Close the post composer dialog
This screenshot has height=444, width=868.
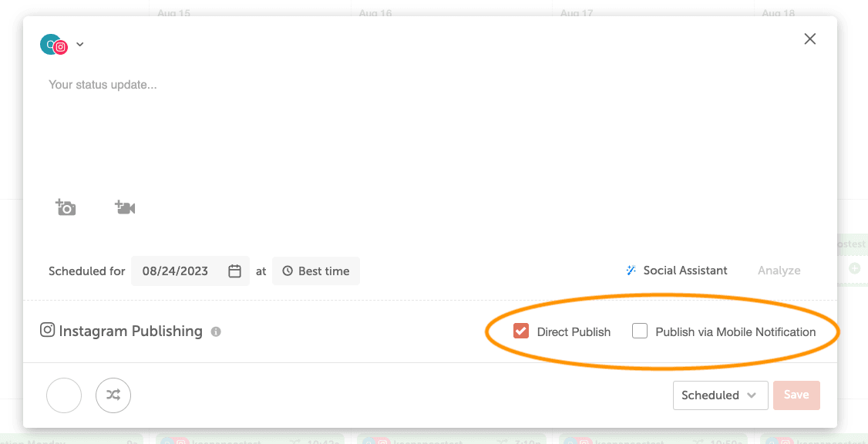[x=809, y=39]
